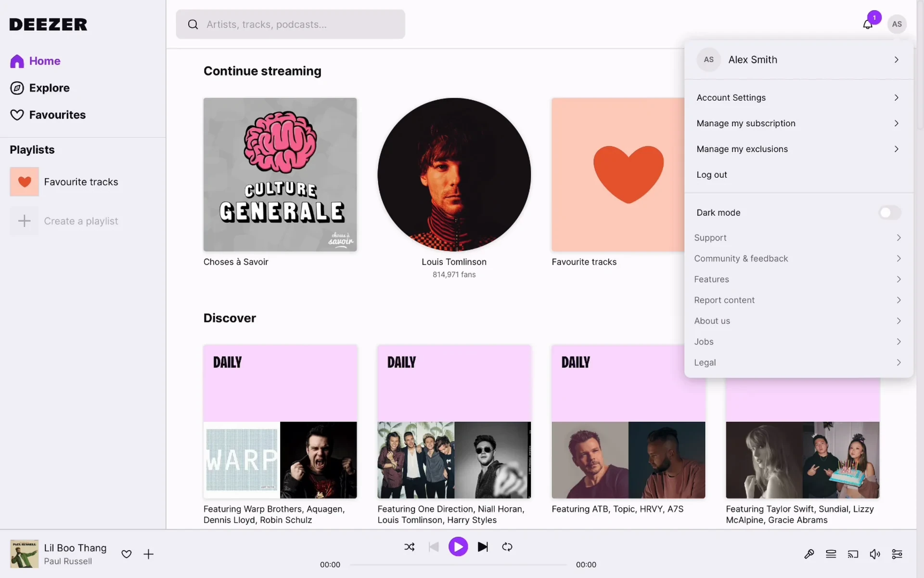Toggle Dark mode switch
This screenshot has height=578, width=924.
[x=890, y=212]
